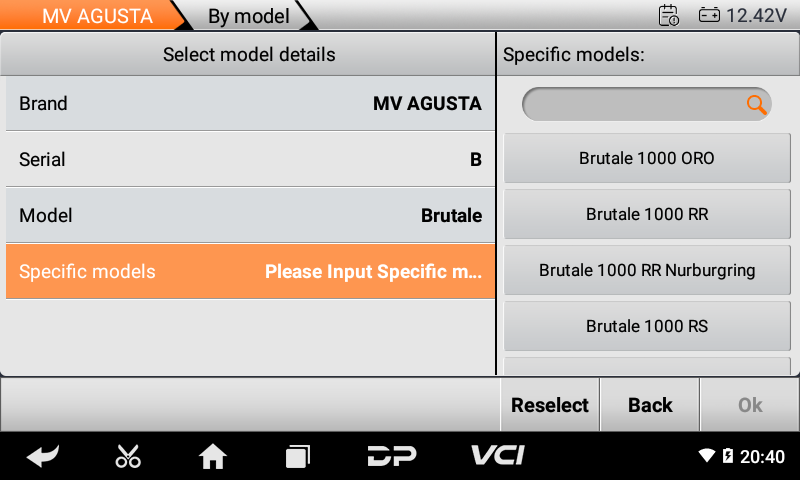Tap the orange search magnifier icon
The image size is (800, 480).
click(757, 104)
